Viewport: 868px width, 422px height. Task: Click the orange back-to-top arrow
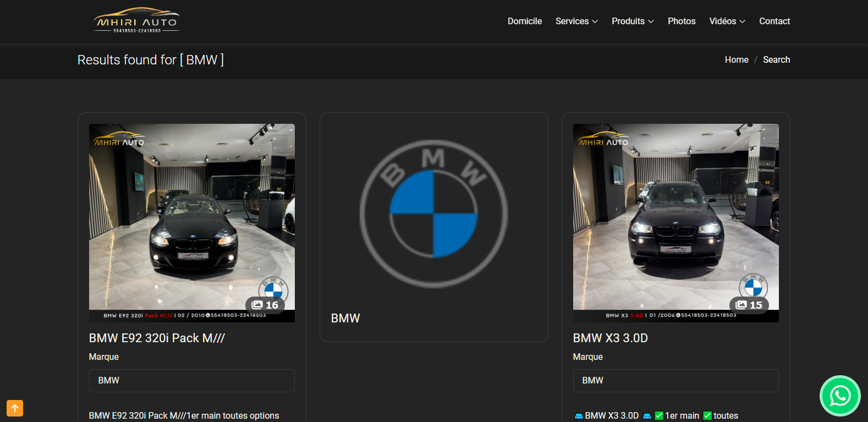(x=15, y=408)
